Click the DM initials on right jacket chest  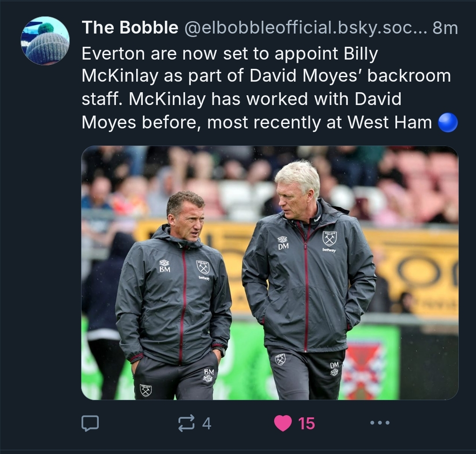[283, 246]
